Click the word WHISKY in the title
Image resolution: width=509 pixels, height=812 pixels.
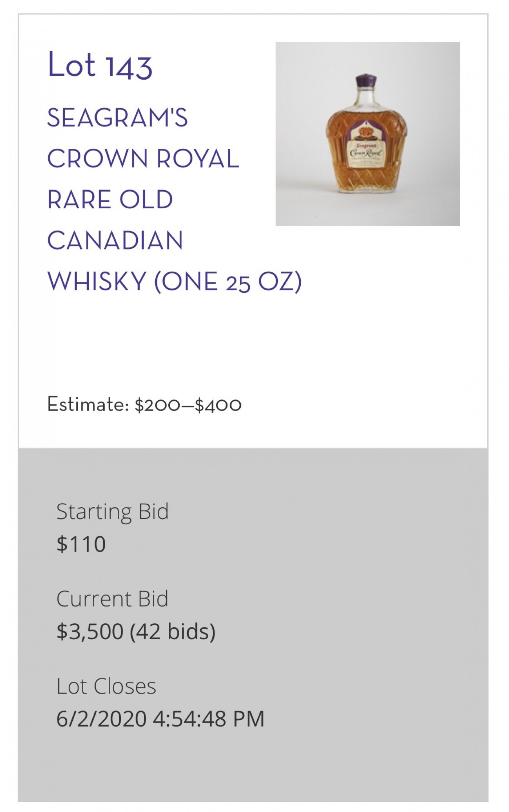coord(97,281)
